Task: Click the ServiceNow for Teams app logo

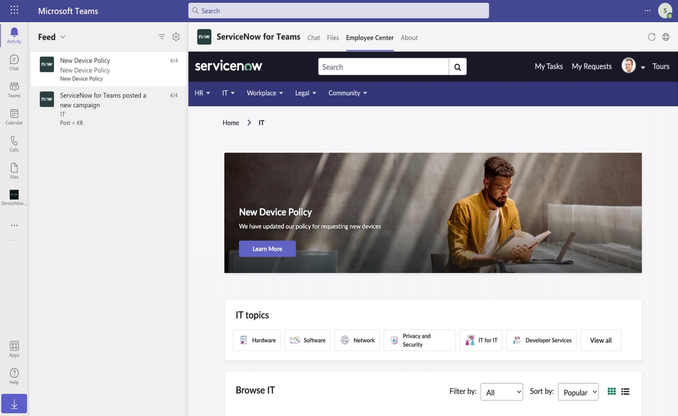Action: 204,37
